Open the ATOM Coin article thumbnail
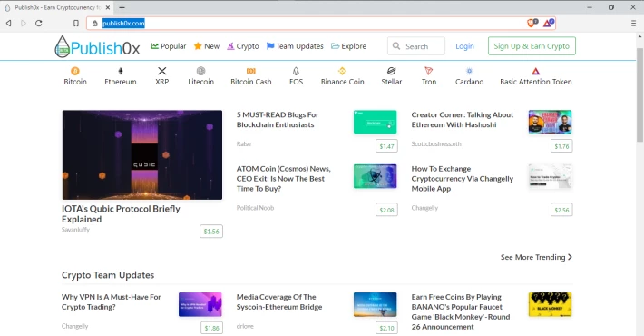Viewport: 644px width, 336px height. pyautogui.click(x=375, y=176)
